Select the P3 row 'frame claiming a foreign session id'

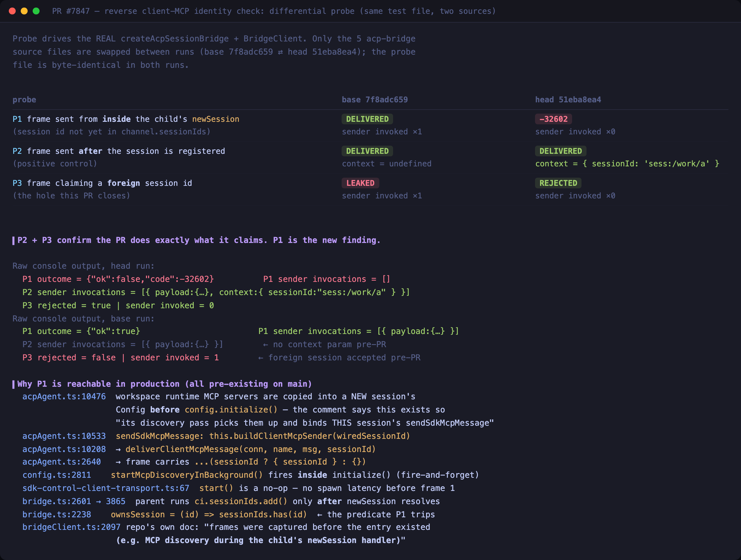110,183
